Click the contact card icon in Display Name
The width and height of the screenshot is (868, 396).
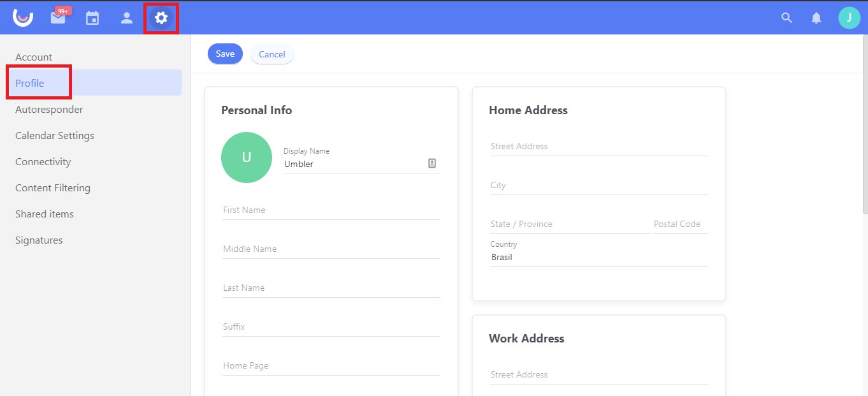click(x=432, y=164)
